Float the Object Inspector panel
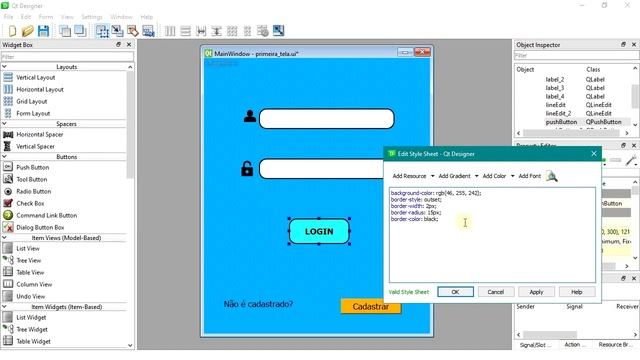Image resolution: width=640 pixels, height=360 pixels. click(x=623, y=44)
